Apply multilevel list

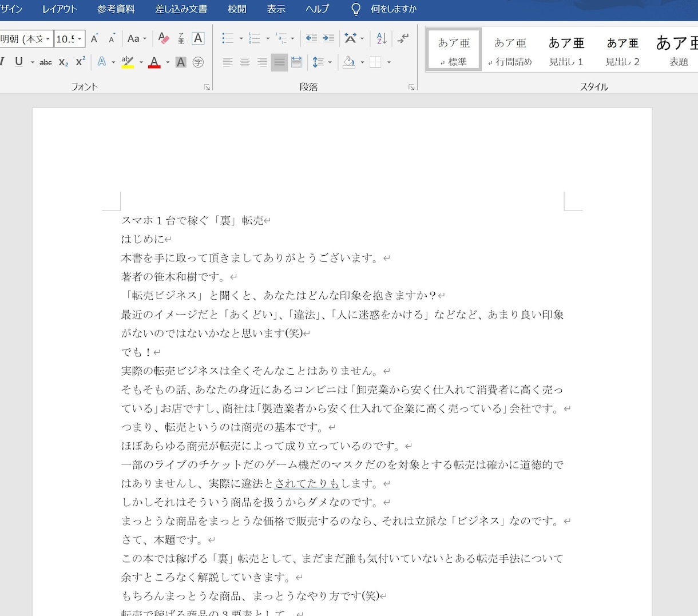click(x=281, y=38)
